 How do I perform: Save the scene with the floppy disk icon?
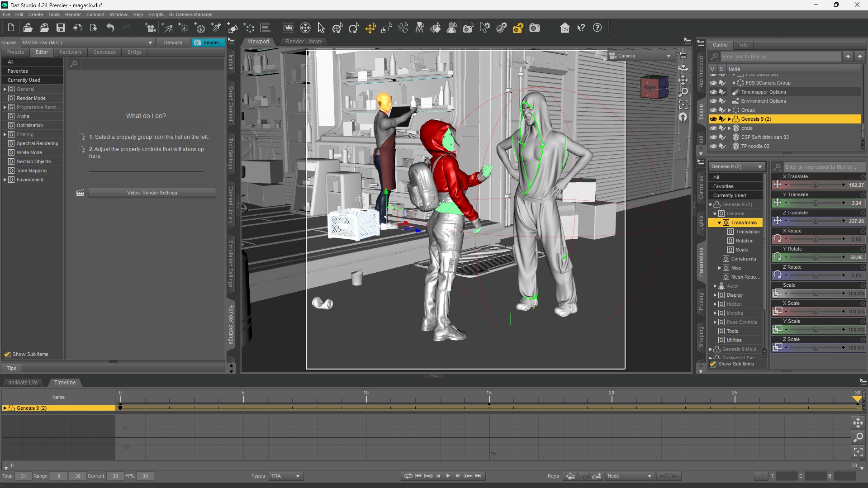(61, 28)
